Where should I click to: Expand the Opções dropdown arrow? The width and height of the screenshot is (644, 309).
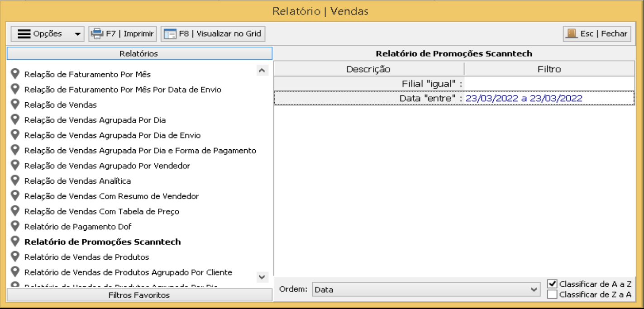pos(77,34)
